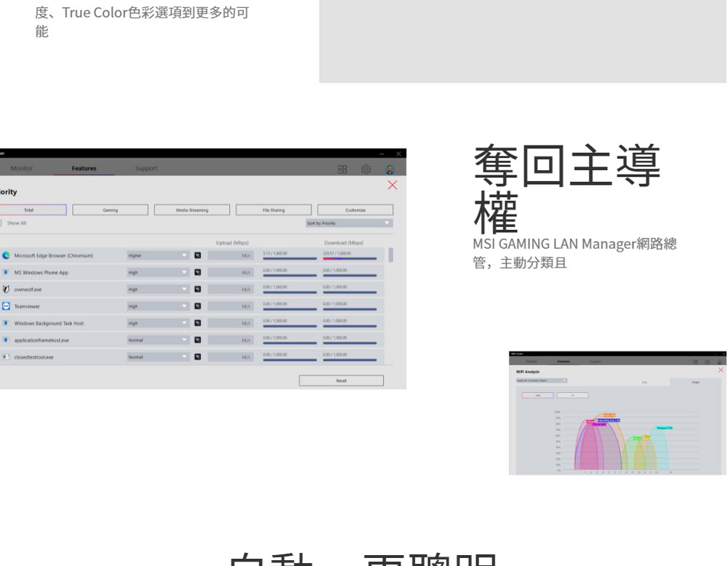Select the Media Streaming category tab
This screenshot has width=728, height=566.
point(191,210)
